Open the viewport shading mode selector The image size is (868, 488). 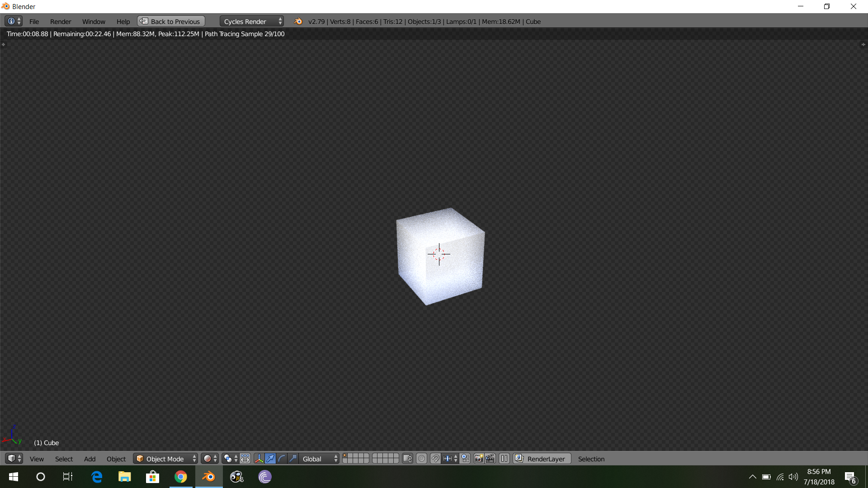210,459
